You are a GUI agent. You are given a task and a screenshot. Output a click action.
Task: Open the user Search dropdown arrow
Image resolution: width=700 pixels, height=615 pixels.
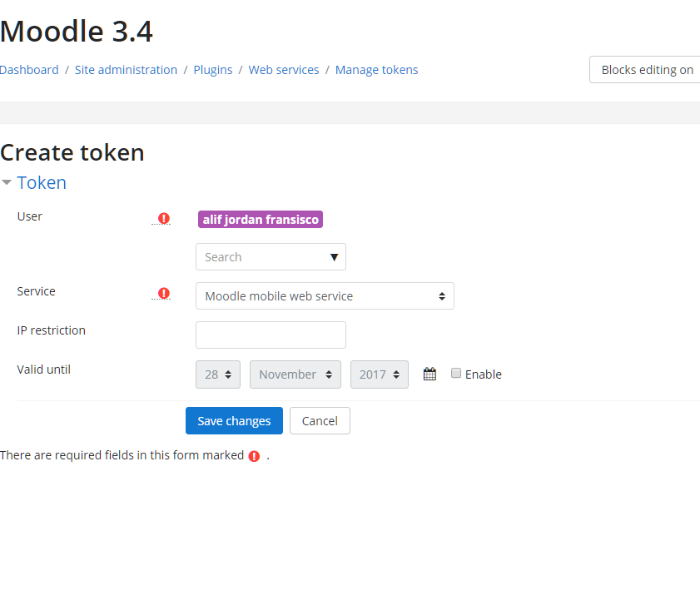coord(334,257)
